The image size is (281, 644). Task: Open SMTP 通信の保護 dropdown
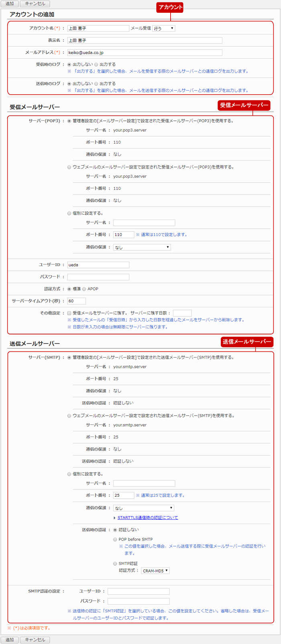pyautogui.click(x=143, y=508)
